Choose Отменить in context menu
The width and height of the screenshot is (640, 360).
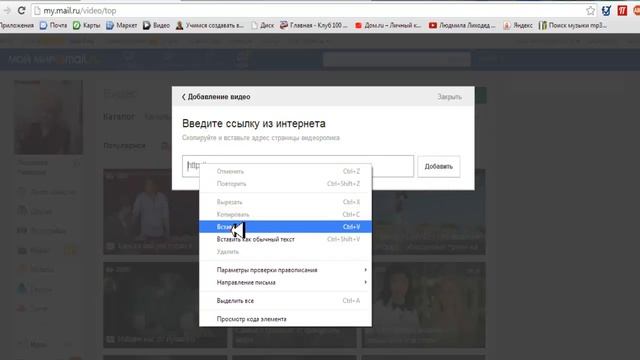(285, 171)
